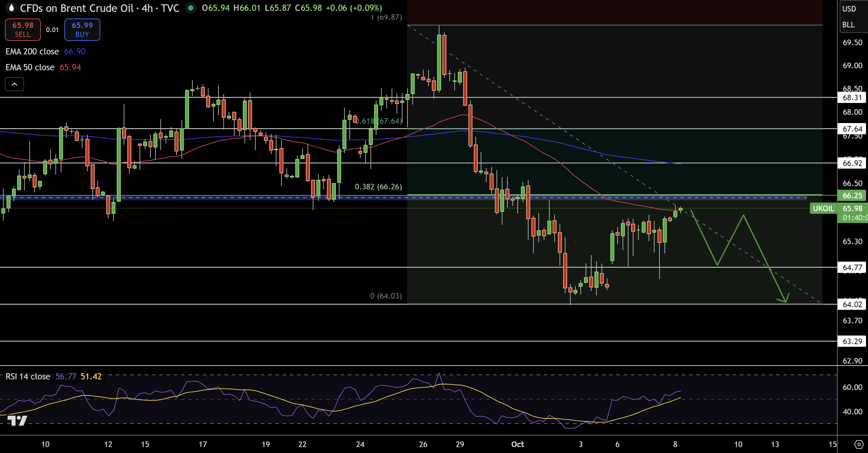Click the green projected arrow drawing head
This screenshot has height=453, width=868.
coord(785,300)
